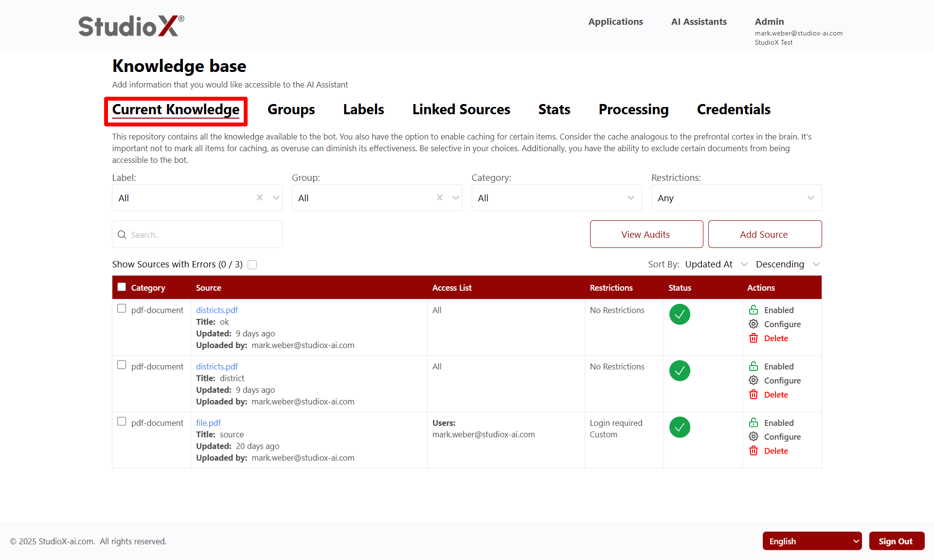The height and width of the screenshot is (560, 934).
Task: Select the row checkbox for districts.pdf titled ok
Action: 121,308
